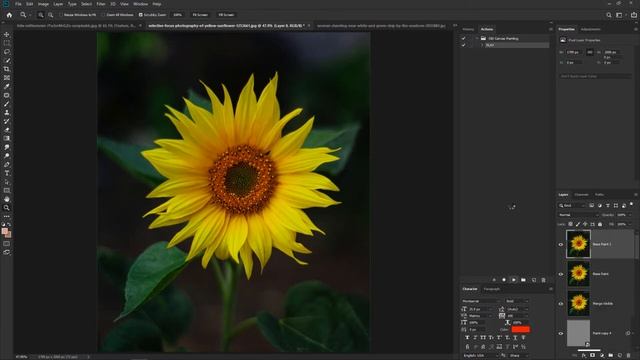
Task: Choose the Zoom In mode in the options bar
Action: [x=41, y=15]
